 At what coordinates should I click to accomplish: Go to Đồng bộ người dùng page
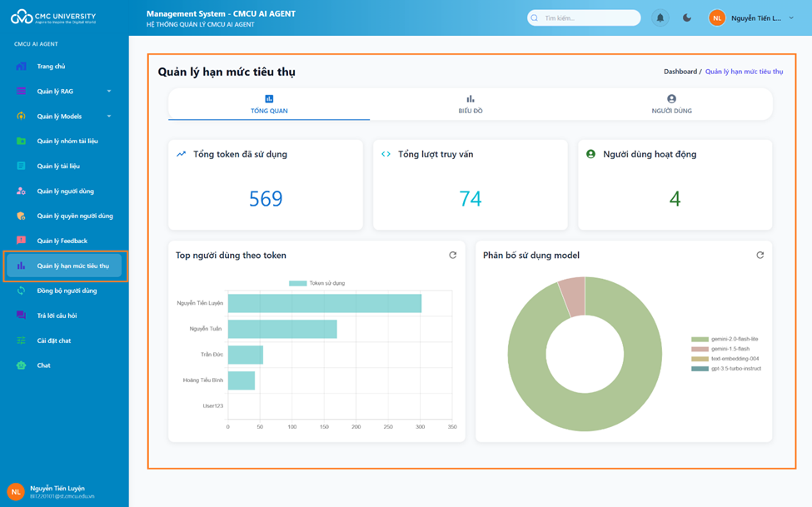[x=67, y=291]
